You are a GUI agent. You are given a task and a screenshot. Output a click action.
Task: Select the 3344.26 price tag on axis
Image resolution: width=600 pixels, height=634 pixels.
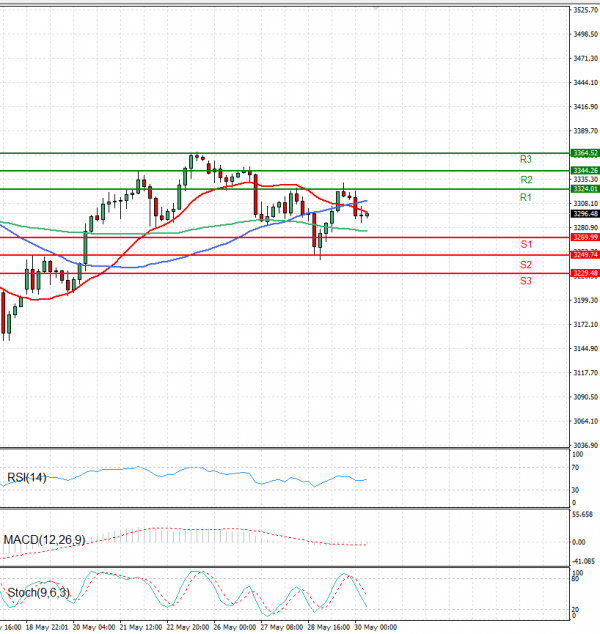pyautogui.click(x=585, y=171)
